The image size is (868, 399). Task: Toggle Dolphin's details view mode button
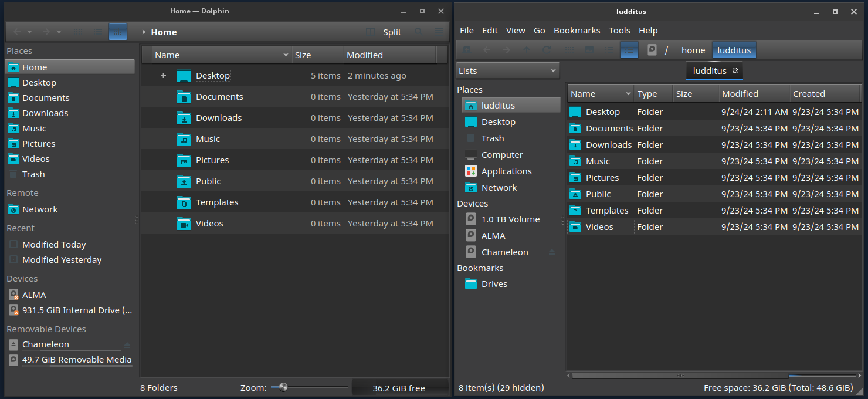118,32
